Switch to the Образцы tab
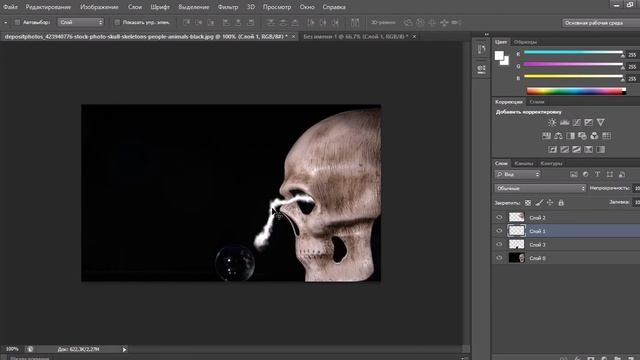640x360 pixels. 525,42
